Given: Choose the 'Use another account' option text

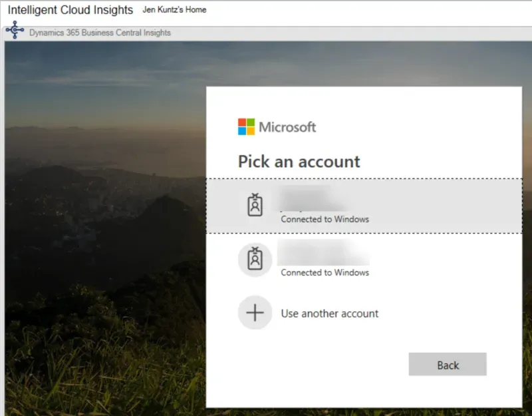Looking at the screenshot, I should click(329, 313).
